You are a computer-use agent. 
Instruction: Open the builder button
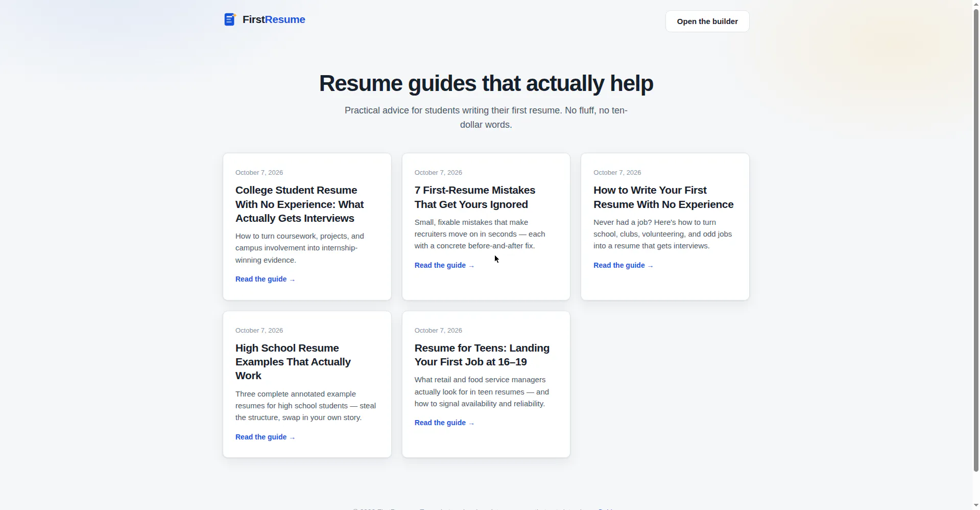point(707,21)
